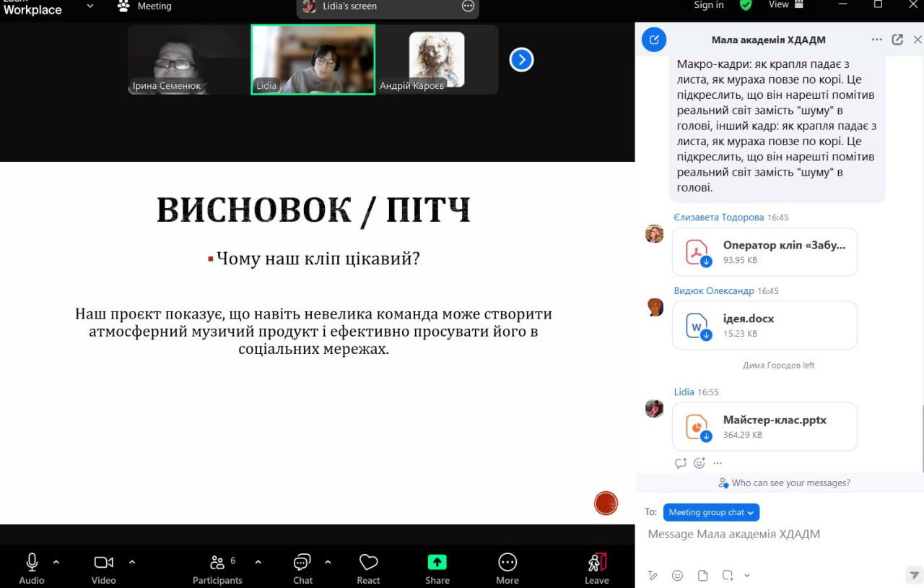Open the View menu at top right
Image resolution: width=924 pixels, height=588 pixels.
pyautogui.click(x=785, y=5)
